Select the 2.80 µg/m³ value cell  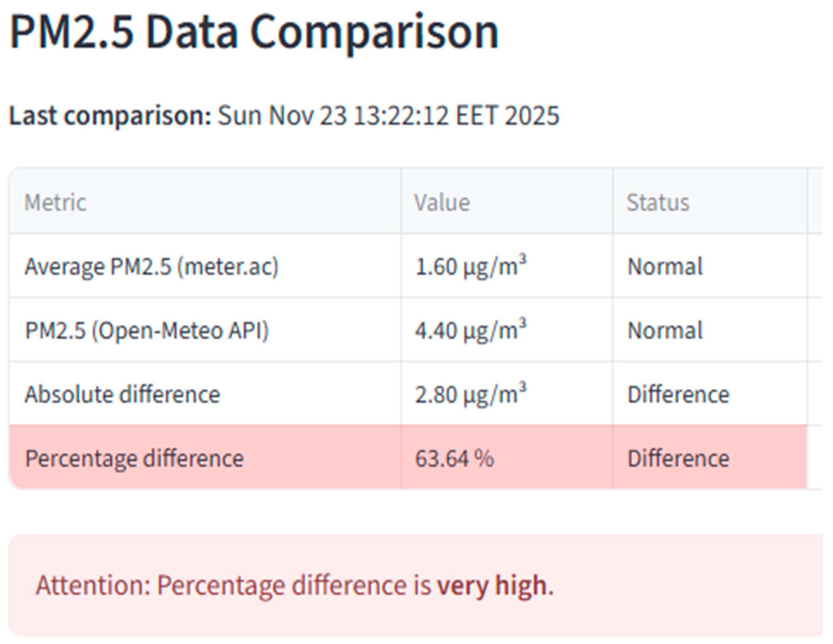[471, 394]
